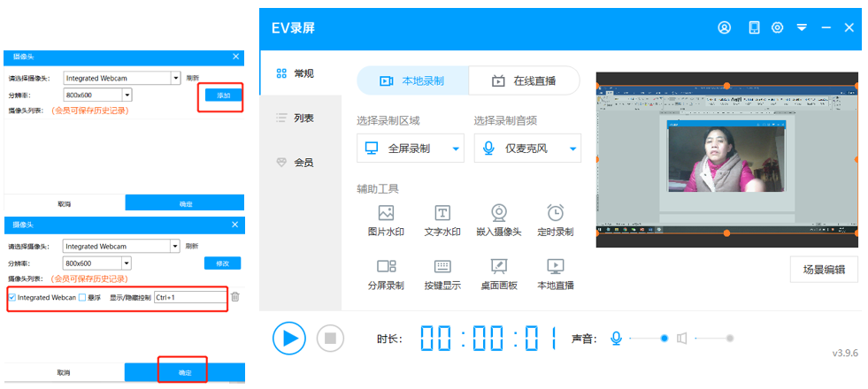Open the triangle menu icon in title bar
This screenshot has width=868, height=389.
pyautogui.click(x=803, y=27)
